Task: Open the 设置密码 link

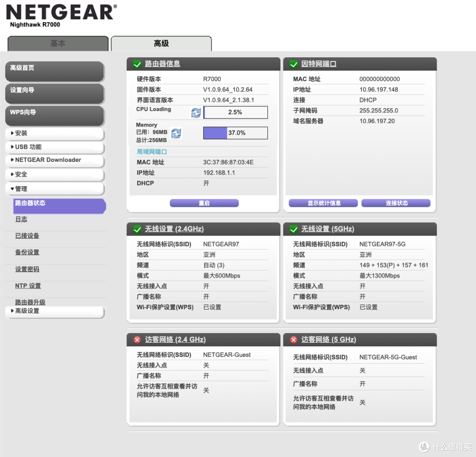Action: (27, 270)
